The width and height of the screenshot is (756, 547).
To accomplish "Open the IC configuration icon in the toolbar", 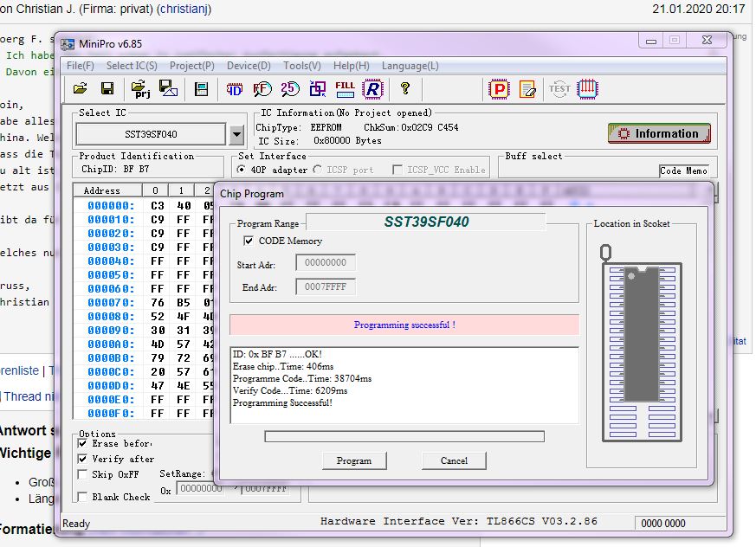I will (201, 89).
